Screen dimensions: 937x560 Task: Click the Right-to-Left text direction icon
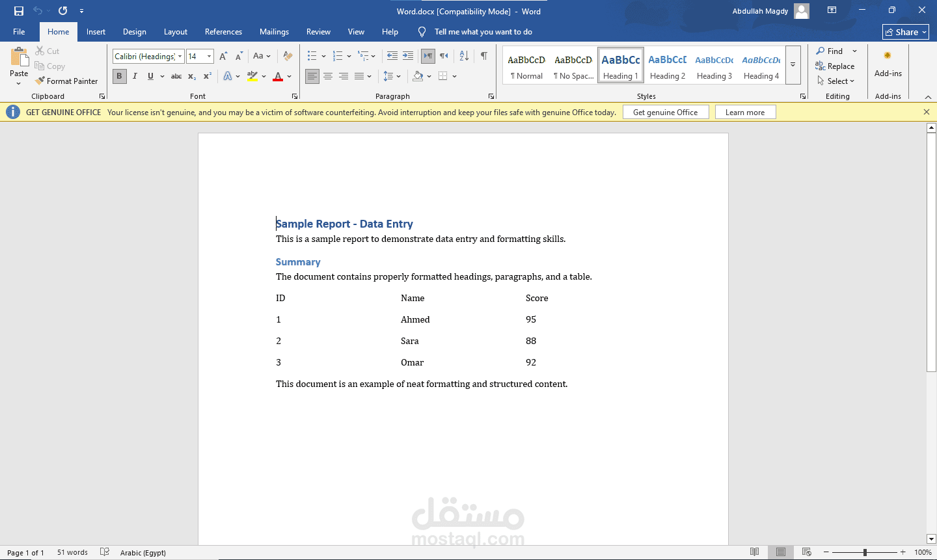point(444,57)
